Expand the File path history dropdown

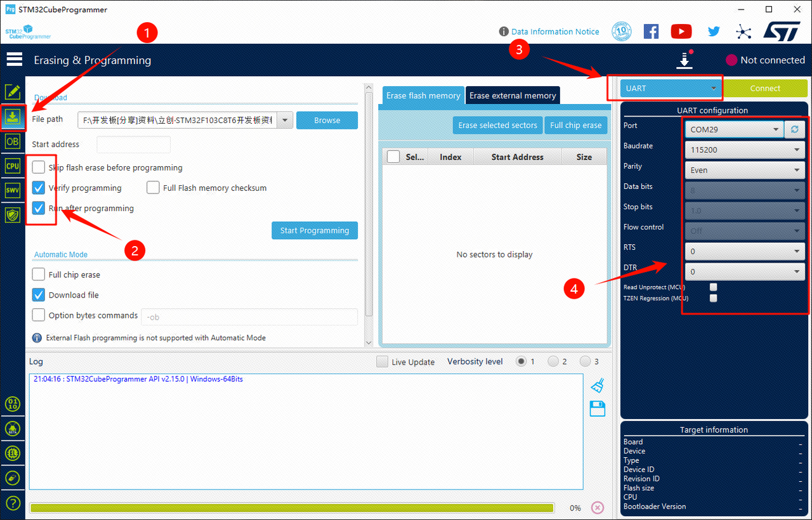point(285,120)
